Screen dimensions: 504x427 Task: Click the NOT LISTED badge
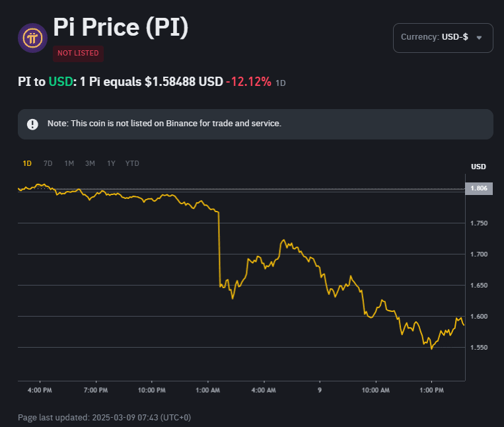78,53
